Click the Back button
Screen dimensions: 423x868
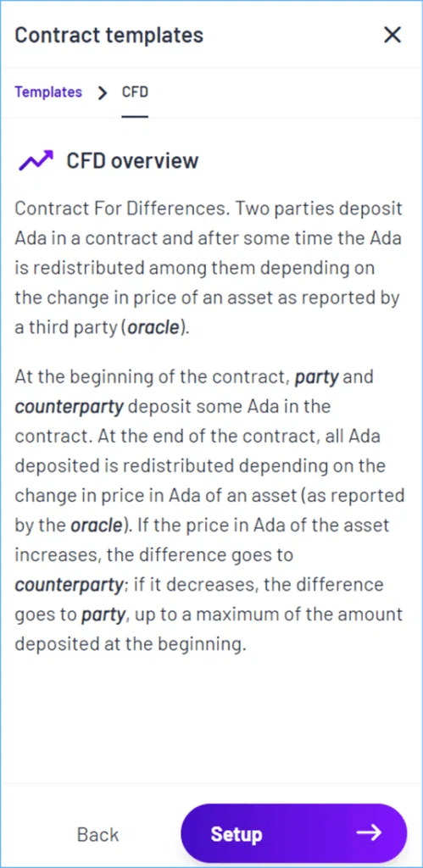tap(98, 834)
